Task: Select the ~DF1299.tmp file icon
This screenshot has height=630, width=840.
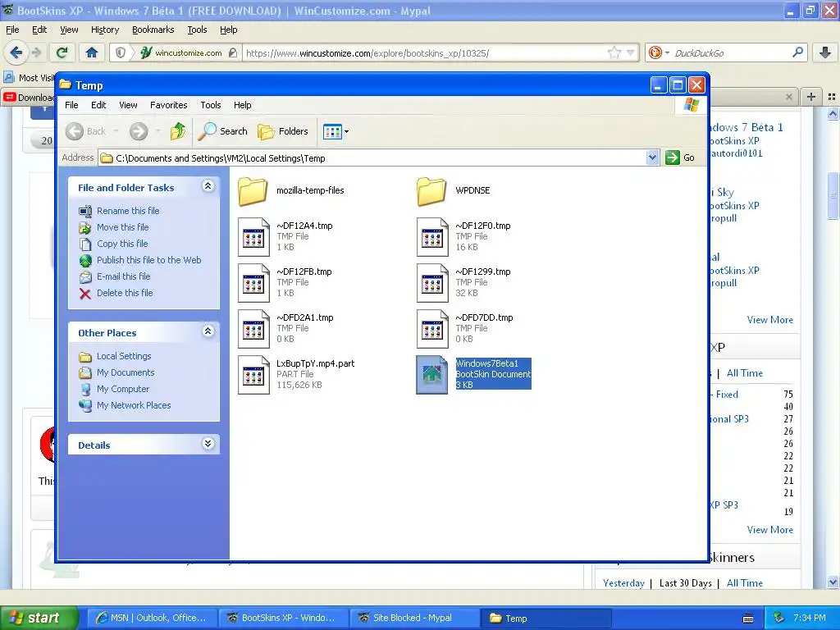Action: point(432,283)
